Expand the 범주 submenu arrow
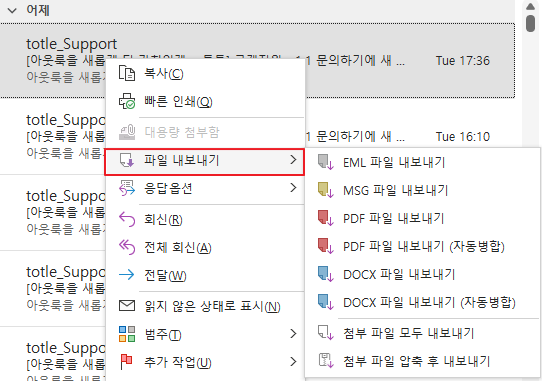The width and height of the screenshot is (542, 381). pyautogui.click(x=293, y=334)
